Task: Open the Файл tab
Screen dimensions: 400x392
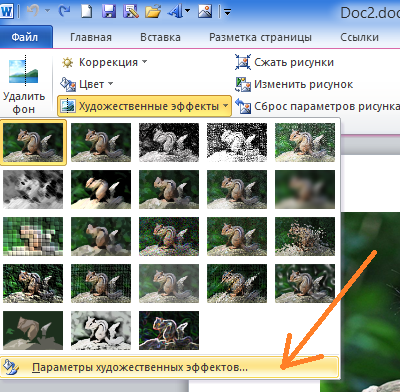Action: click(25, 37)
